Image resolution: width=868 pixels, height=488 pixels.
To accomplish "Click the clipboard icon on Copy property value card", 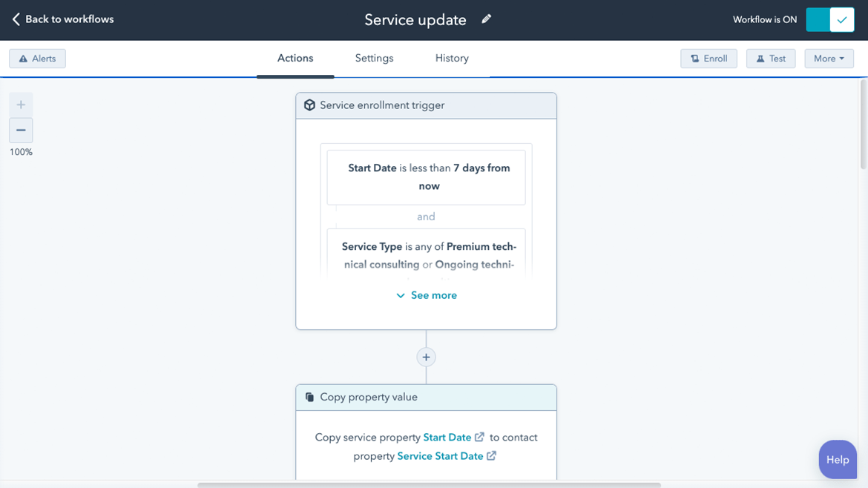I will (309, 397).
